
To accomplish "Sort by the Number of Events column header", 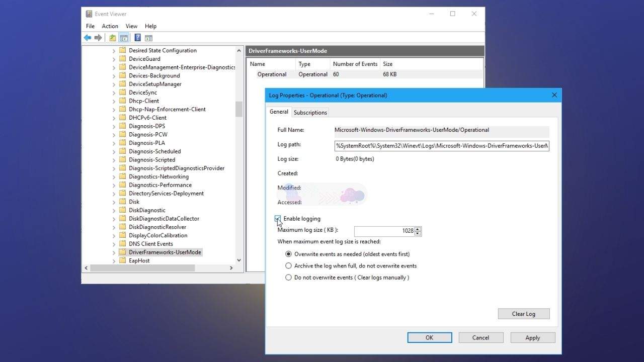I will tap(355, 64).
